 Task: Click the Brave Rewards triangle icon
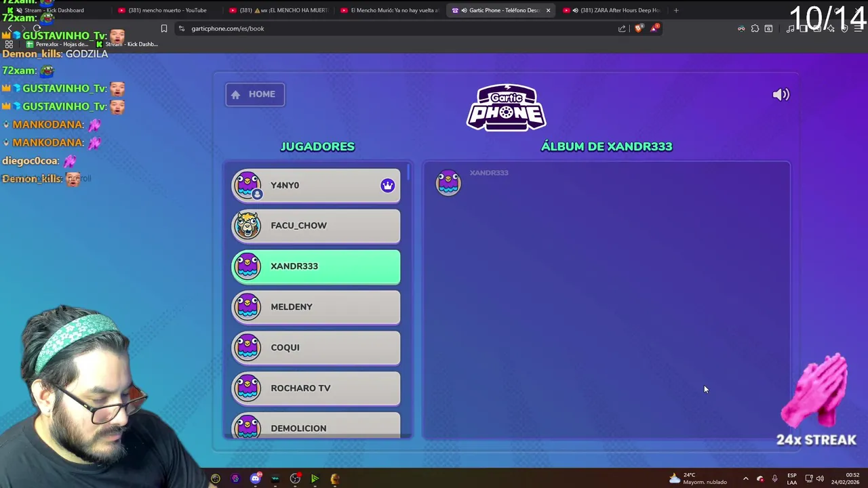point(654,28)
